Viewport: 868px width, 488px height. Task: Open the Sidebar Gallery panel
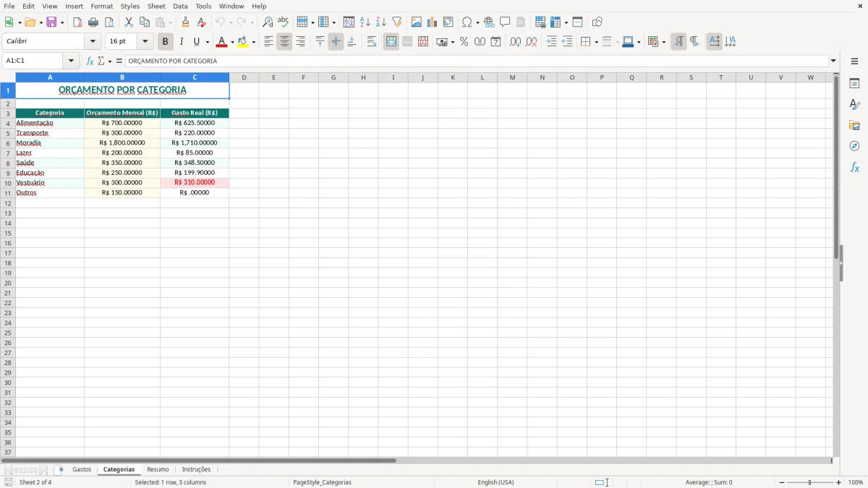coord(854,126)
